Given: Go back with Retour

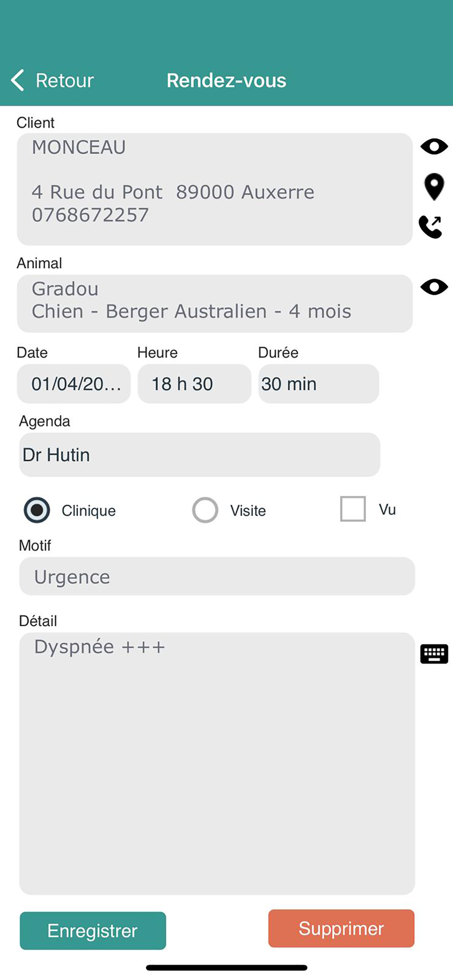Looking at the screenshot, I should [65, 80].
